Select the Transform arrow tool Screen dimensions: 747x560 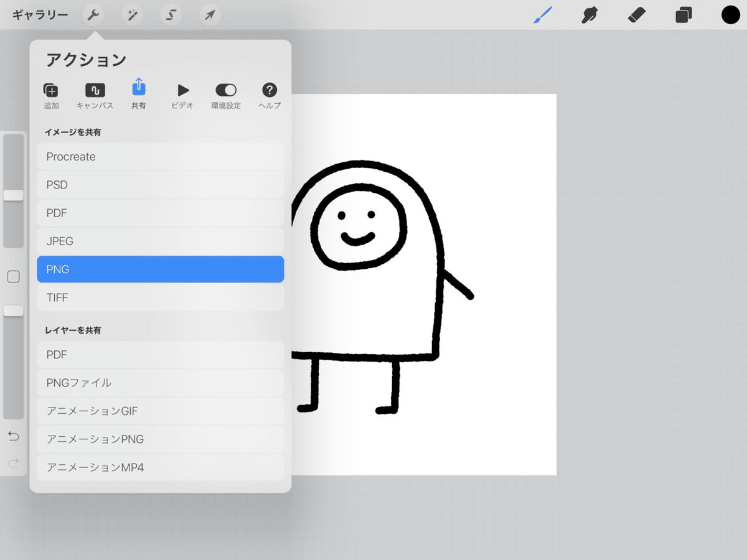(x=210, y=15)
